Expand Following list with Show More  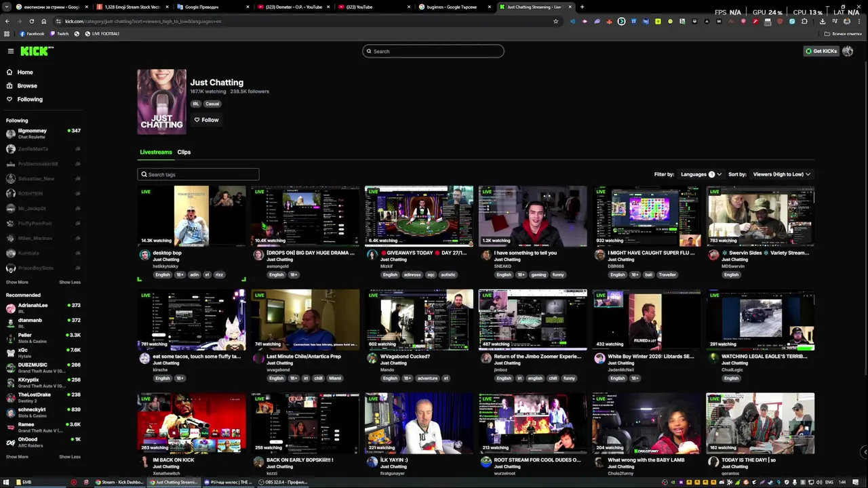18,282
